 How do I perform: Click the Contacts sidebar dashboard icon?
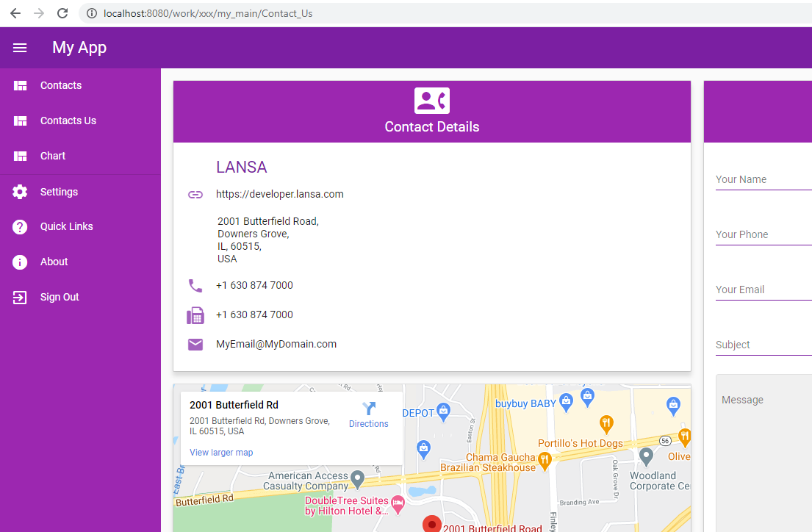pos(20,85)
